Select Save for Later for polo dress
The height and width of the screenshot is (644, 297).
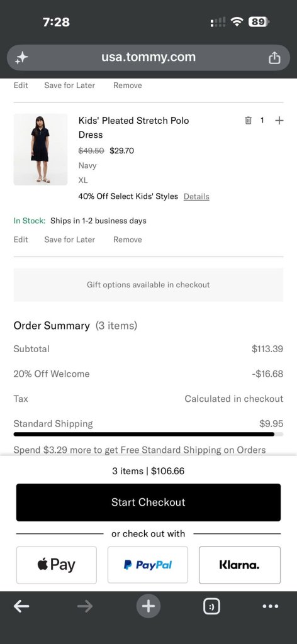click(69, 240)
